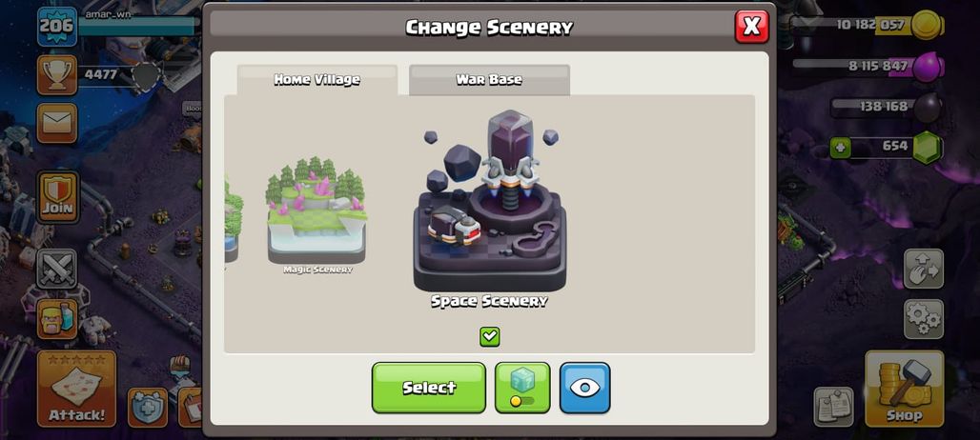Toggle the 3D cube switch button
980x440 pixels.
pyautogui.click(x=522, y=388)
